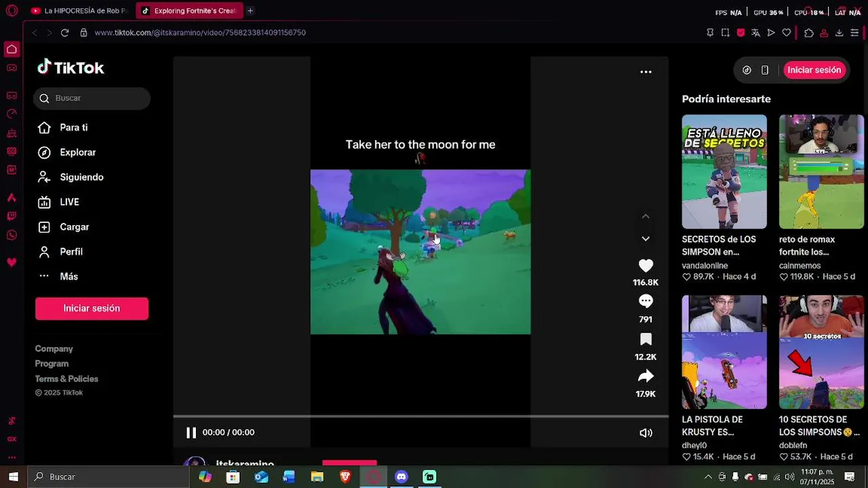Open the comments with 791 count
Viewport: 868px width, 488px height.
646,302
